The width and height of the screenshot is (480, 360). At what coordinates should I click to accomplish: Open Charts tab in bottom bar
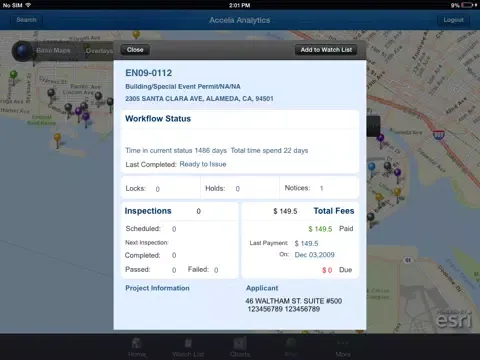pyautogui.click(x=240, y=347)
